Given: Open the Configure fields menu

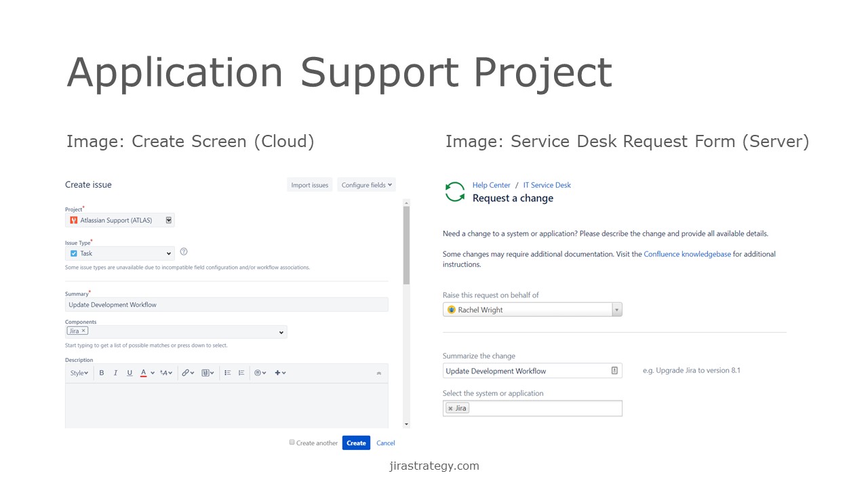Looking at the screenshot, I should click(x=366, y=185).
